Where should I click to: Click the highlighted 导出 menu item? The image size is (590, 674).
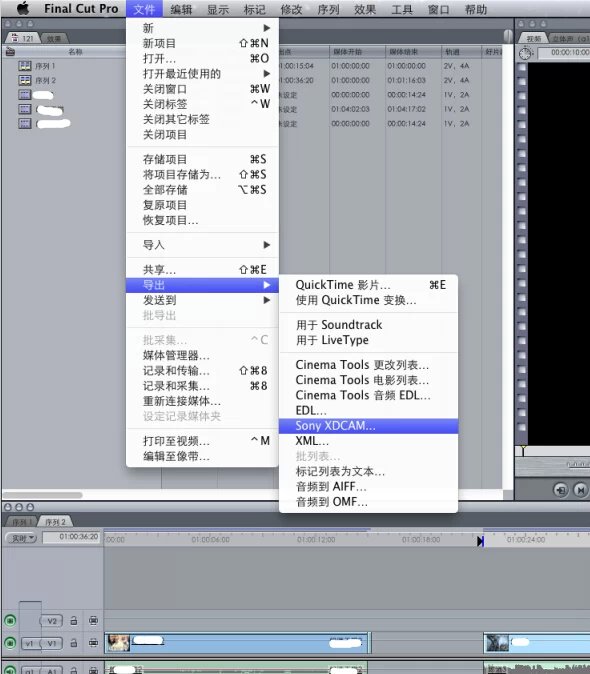[202, 285]
